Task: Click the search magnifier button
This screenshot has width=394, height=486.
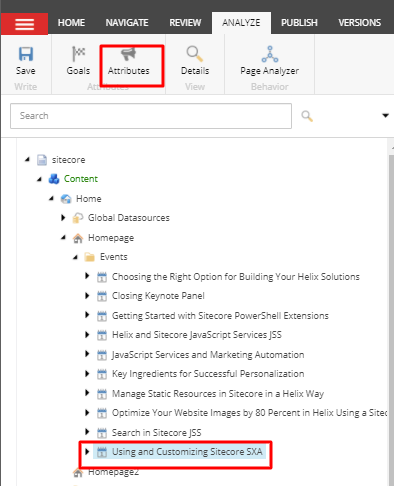Action: 307,116
